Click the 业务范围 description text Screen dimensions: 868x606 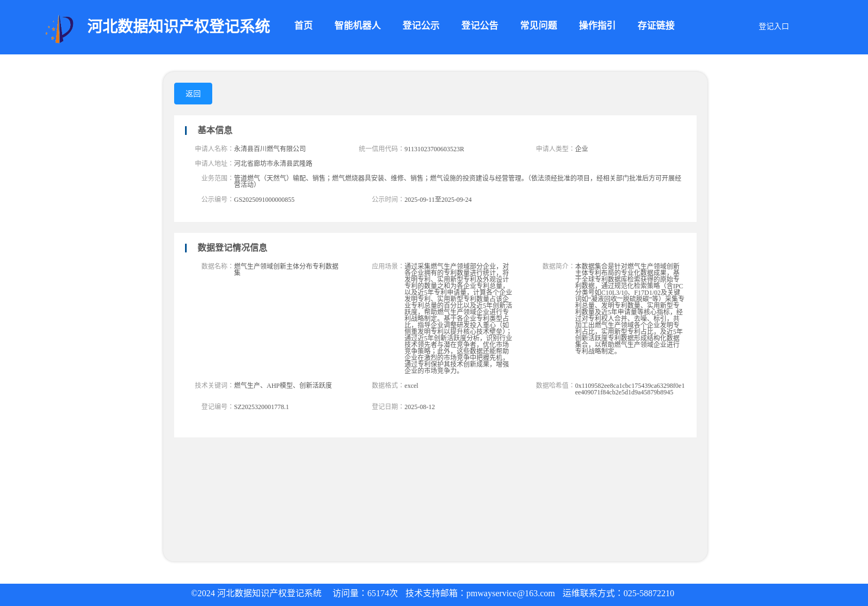click(x=458, y=181)
